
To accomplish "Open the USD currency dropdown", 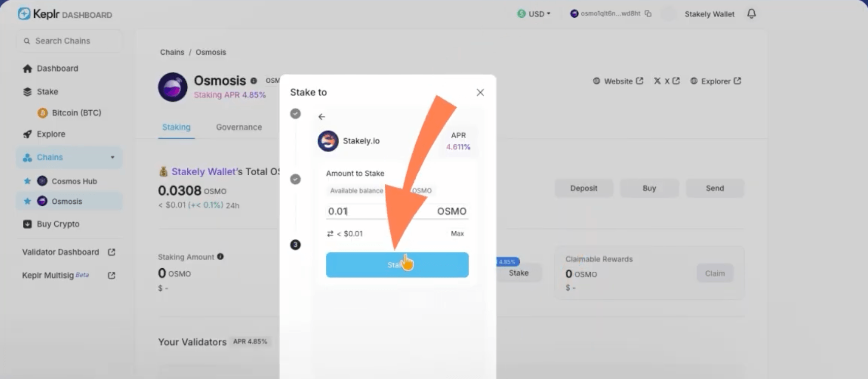I will tap(533, 14).
